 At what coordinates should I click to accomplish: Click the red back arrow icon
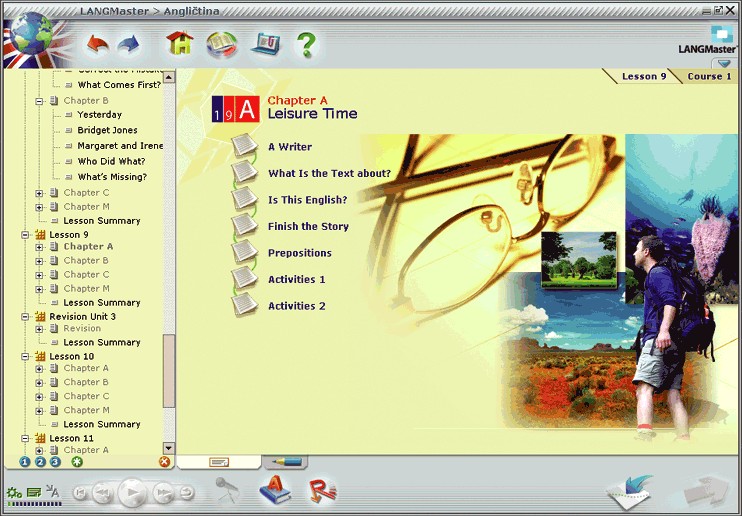(98, 44)
